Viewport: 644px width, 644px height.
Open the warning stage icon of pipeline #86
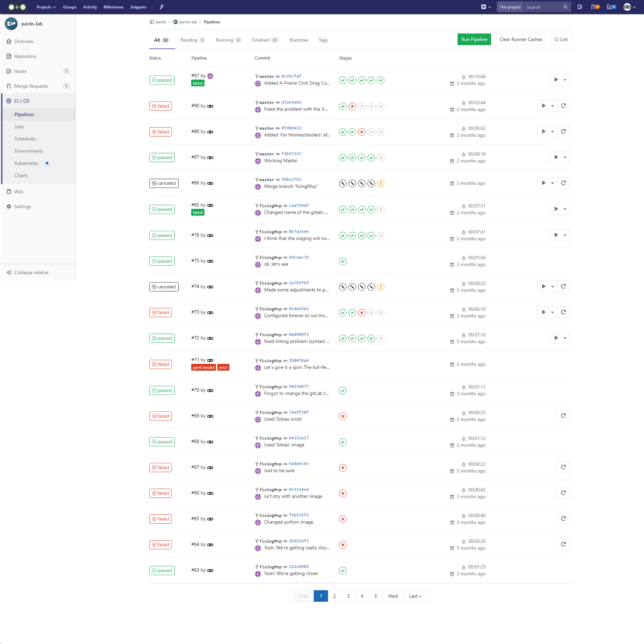tap(381, 184)
